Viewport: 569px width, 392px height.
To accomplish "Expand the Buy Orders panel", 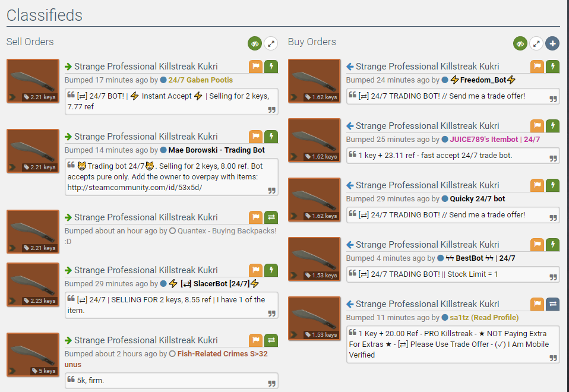I will click(x=536, y=43).
